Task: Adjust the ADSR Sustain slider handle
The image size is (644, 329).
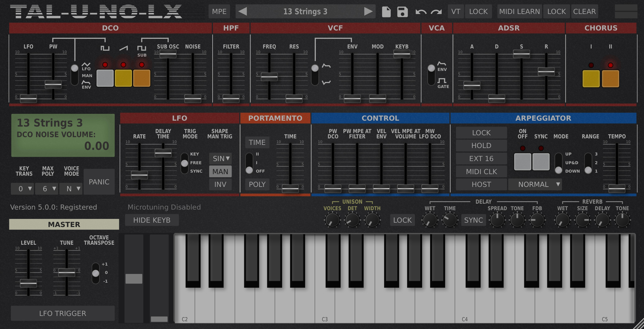Action: 521,54
